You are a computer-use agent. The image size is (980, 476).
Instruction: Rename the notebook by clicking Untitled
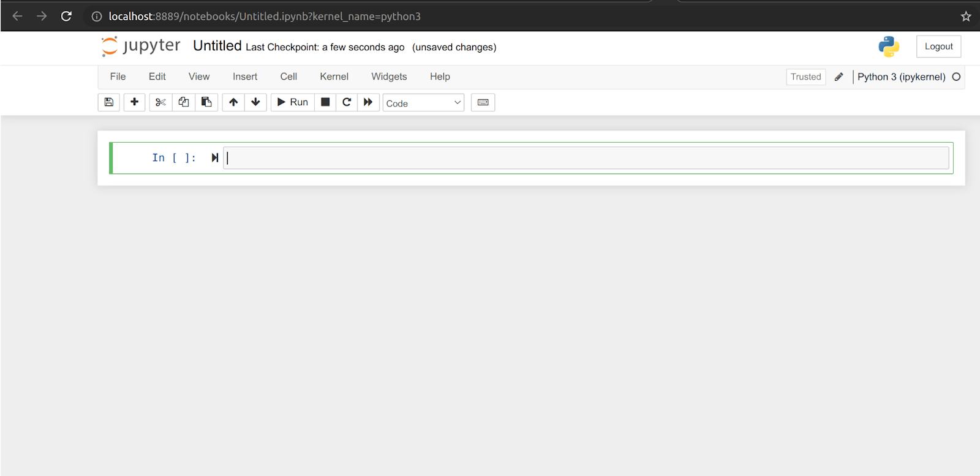coord(217,46)
